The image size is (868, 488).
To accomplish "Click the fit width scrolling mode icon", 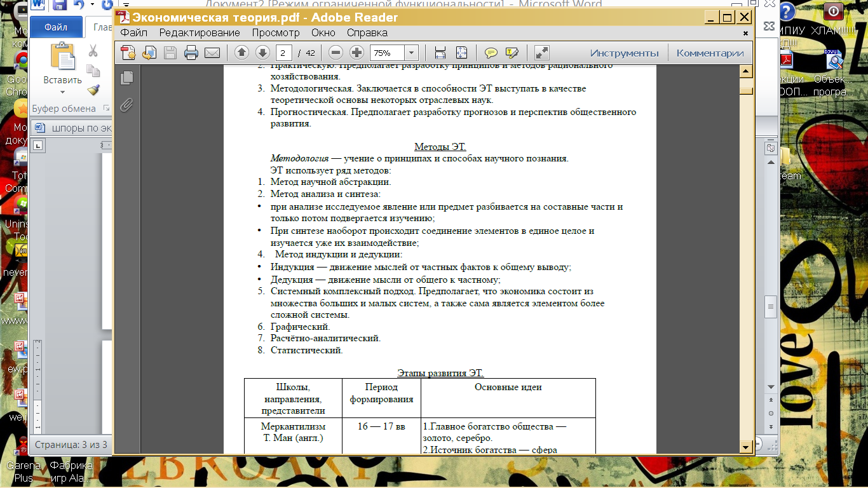I will [x=440, y=53].
